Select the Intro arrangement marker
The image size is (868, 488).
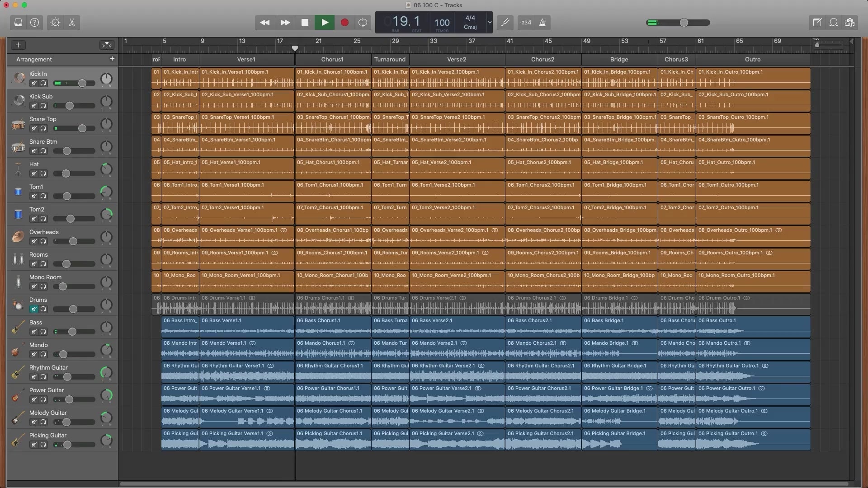(x=179, y=59)
